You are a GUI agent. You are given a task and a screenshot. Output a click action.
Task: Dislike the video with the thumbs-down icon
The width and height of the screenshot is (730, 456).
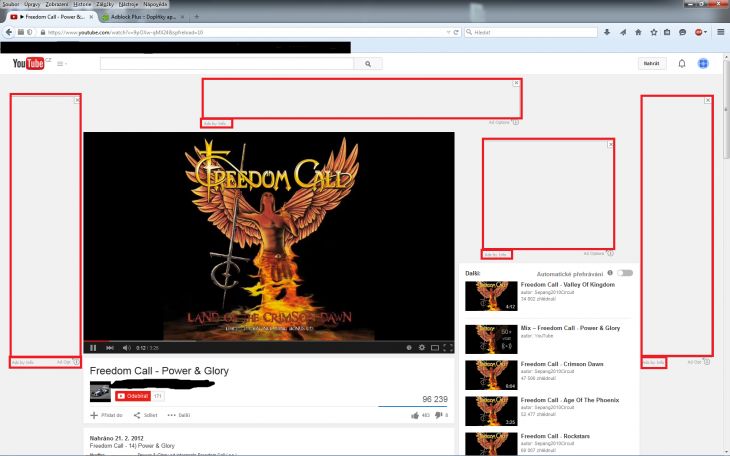(438, 415)
